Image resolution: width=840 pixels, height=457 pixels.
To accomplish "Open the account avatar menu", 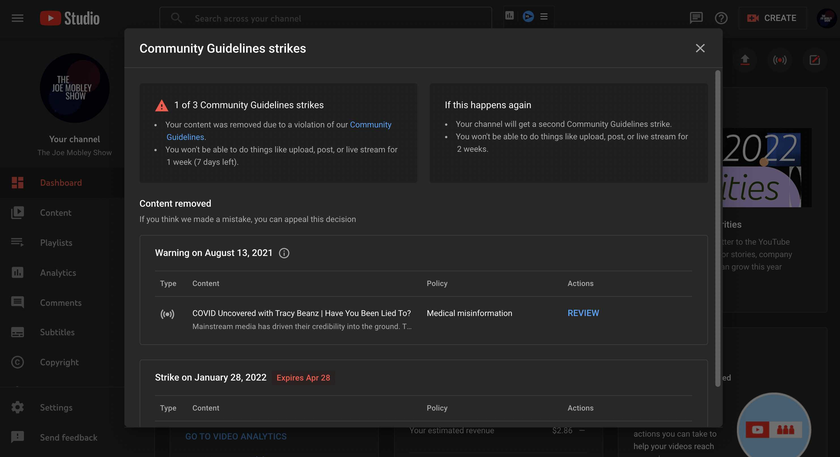I will click(827, 18).
